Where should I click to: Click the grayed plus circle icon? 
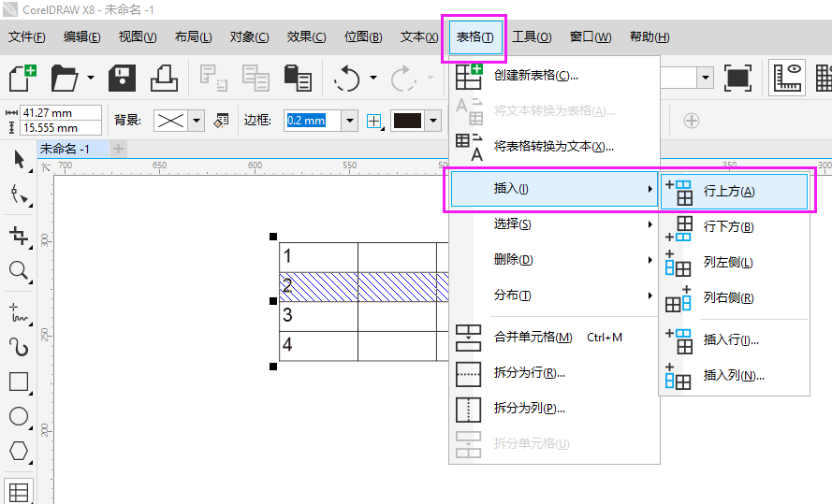[691, 121]
